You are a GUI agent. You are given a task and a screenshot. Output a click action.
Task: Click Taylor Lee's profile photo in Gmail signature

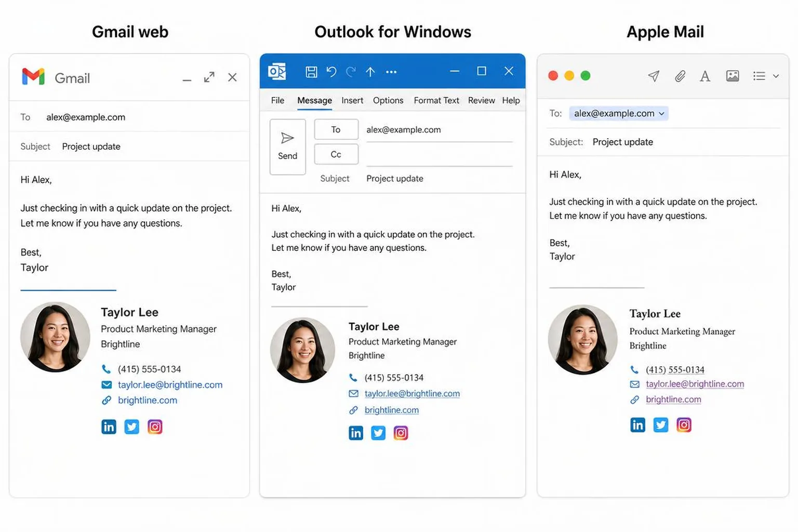[x=56, y=337]
